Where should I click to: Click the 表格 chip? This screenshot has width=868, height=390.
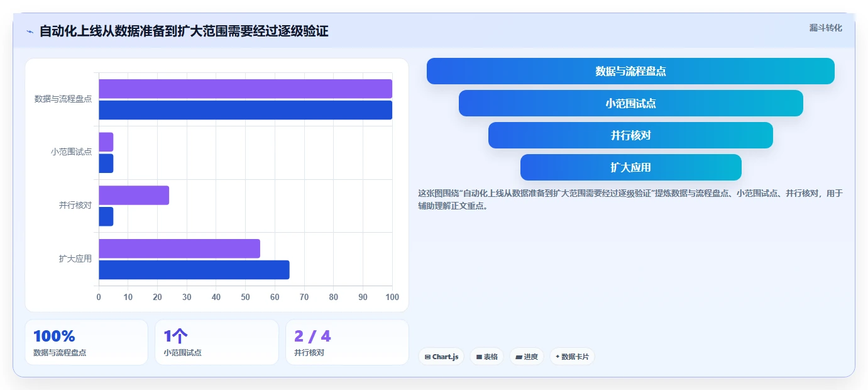(486, 357)
